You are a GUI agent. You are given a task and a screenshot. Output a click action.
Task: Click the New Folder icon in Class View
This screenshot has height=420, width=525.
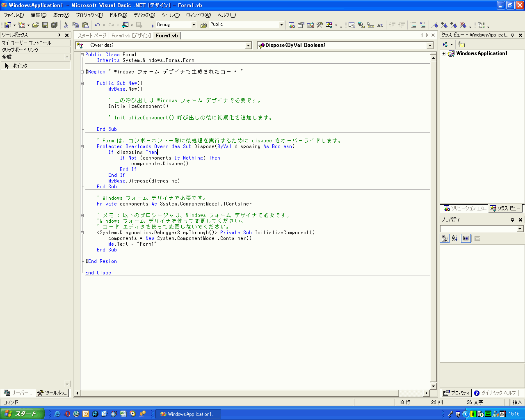(x=461, y=44)
